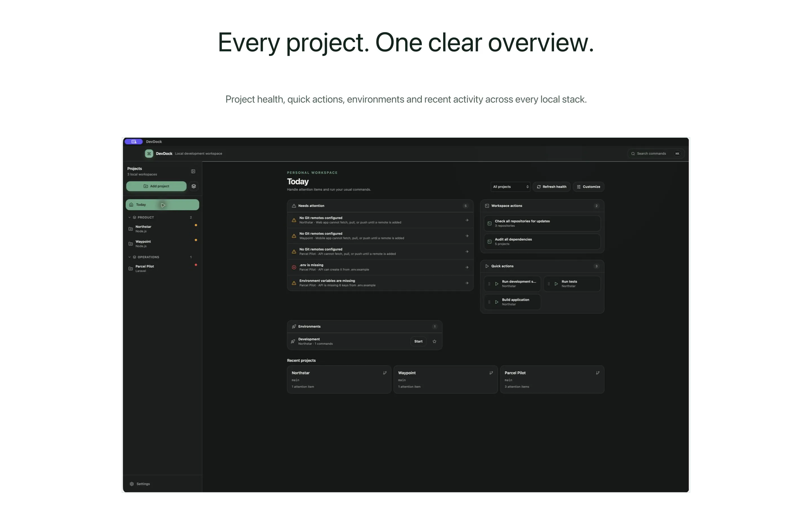This screenshot has height=508, width=812.
Task: Click the search magnifier icon
Action: 633,154
